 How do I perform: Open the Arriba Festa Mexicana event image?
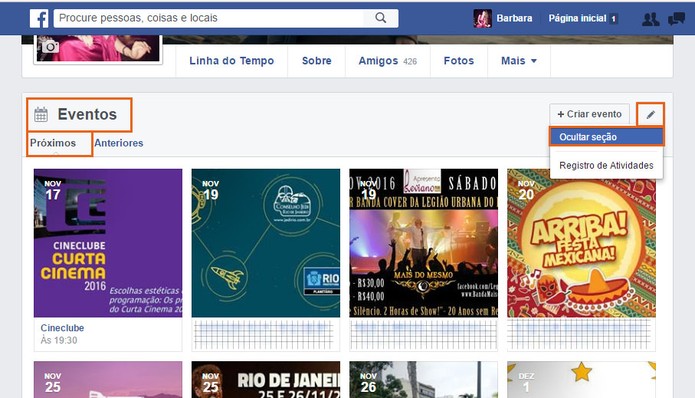[581, 243]
